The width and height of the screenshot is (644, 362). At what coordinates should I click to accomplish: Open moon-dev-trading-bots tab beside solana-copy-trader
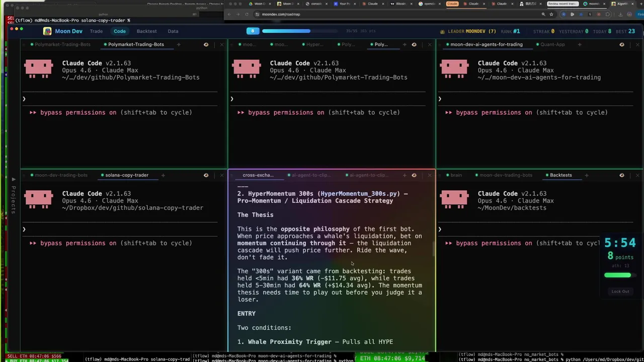click(x=59, y=175)
